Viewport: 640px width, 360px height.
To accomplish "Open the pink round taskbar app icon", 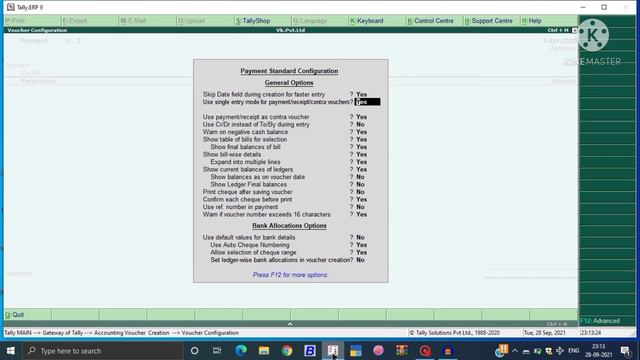I will point(378,351).
